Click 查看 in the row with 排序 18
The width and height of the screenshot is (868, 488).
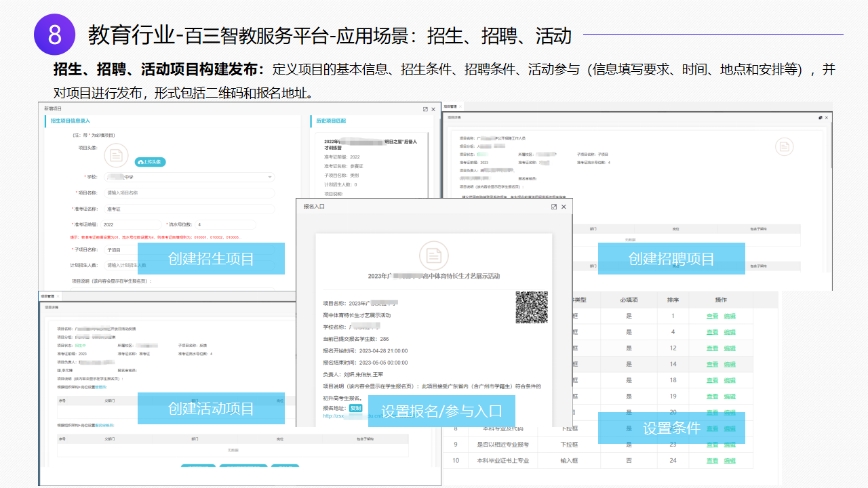tap(712, 381)
